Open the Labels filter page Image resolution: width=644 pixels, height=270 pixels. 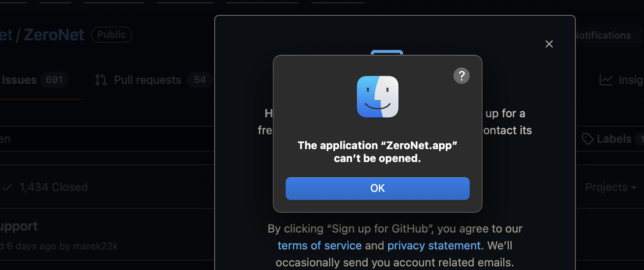point(614,139)
